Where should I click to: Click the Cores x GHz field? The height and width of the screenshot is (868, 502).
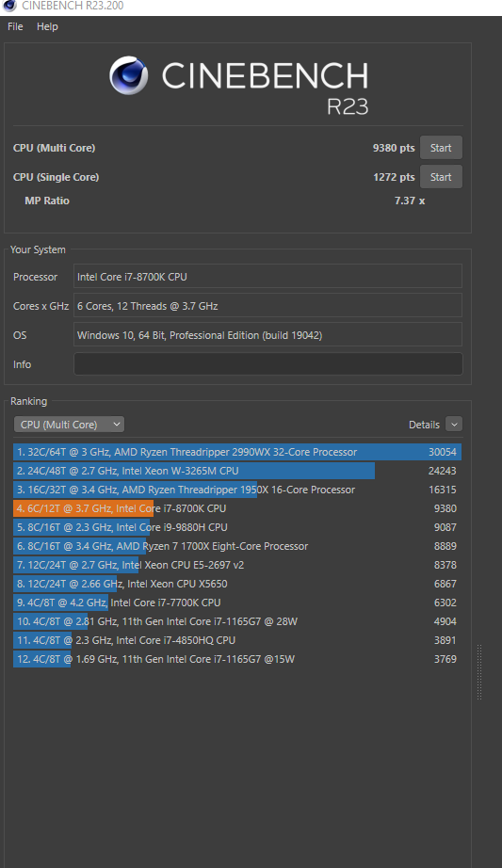pyautogui.click(x=268, y=306)
